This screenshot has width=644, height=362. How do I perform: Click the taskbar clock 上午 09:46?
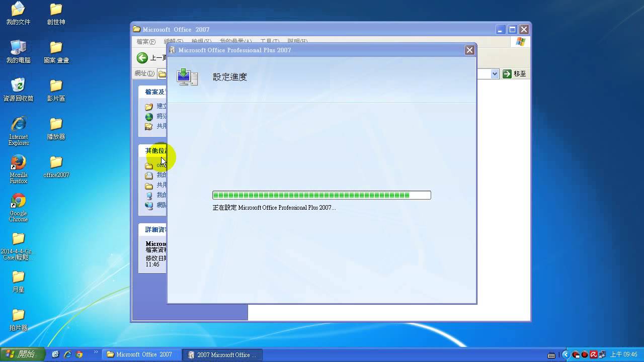[624, 354]
